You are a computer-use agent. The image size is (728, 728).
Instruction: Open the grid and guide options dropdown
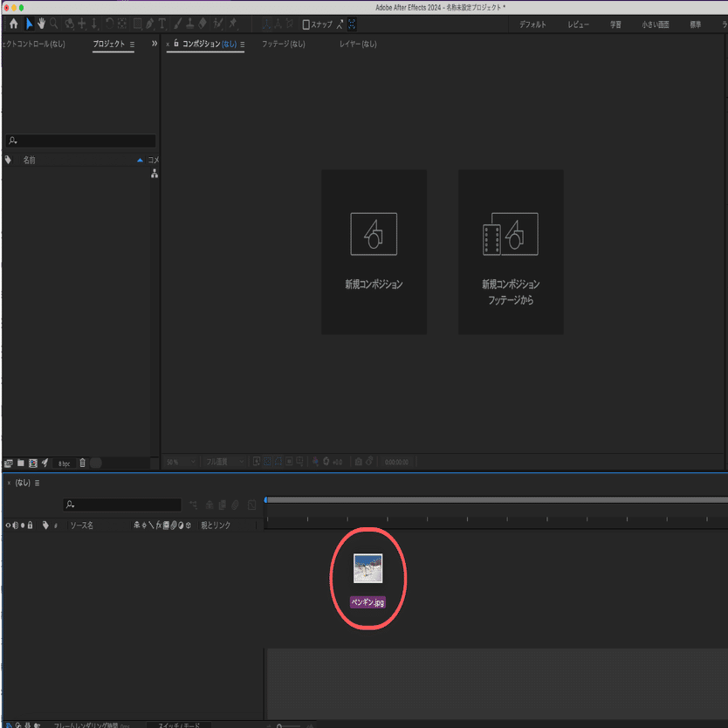pos(300,462)
